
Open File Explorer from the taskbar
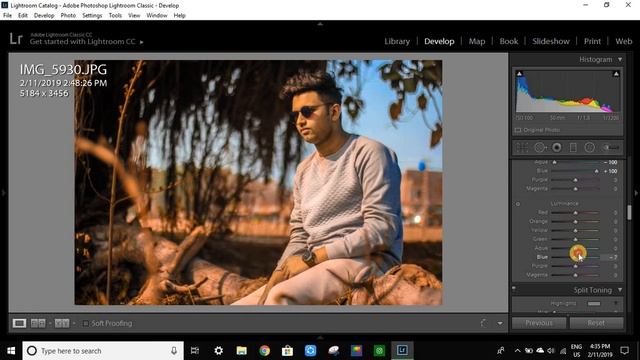pyautogui.click(x=241, y=351)
